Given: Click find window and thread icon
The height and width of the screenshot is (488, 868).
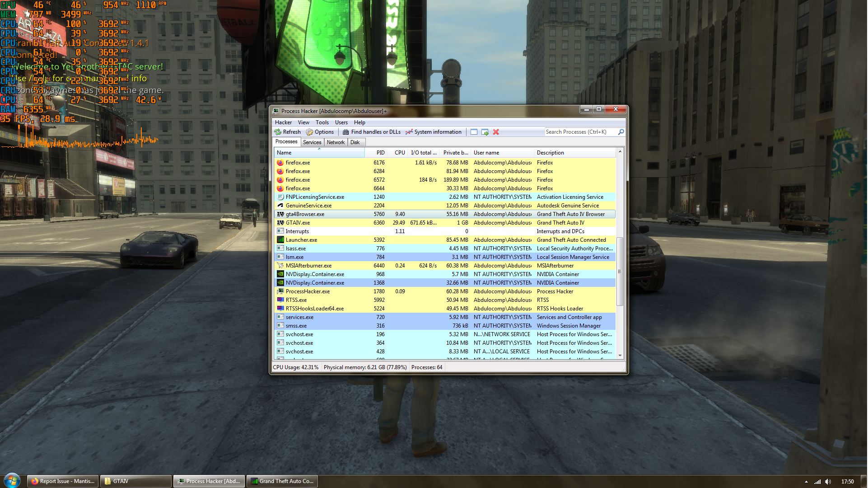Looking at the screenshot, I should pos(485,132).
